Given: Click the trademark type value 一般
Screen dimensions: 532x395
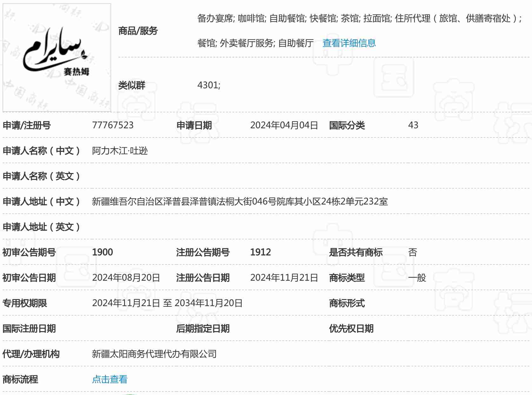Looking at the screenshot, I should tap(417, 278).
